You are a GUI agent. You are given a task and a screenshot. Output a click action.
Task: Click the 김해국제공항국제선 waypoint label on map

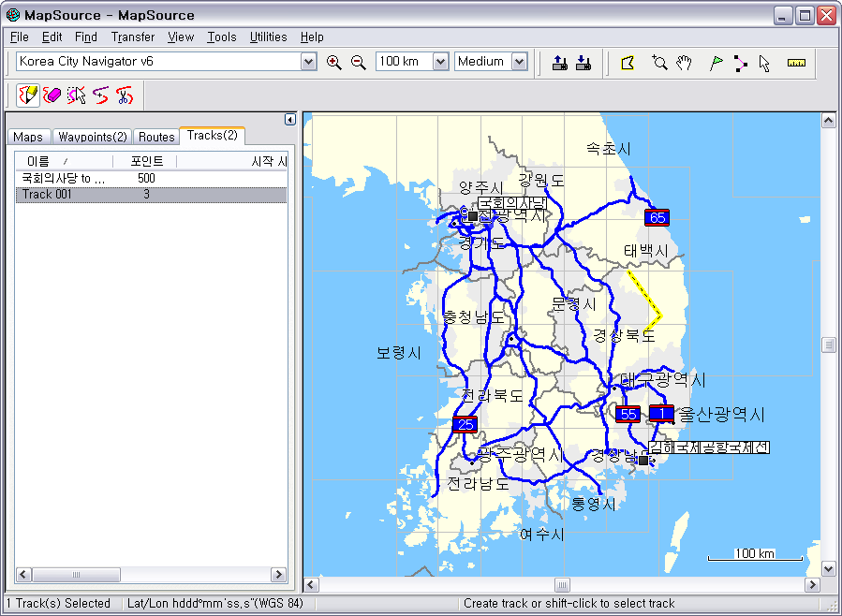click(709, 447)
